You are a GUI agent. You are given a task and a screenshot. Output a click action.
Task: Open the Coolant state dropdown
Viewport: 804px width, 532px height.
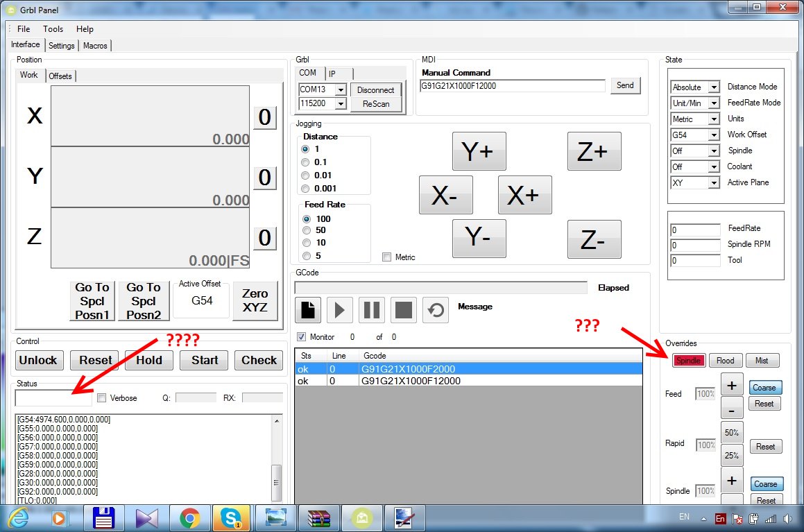(x=713, y=166)
